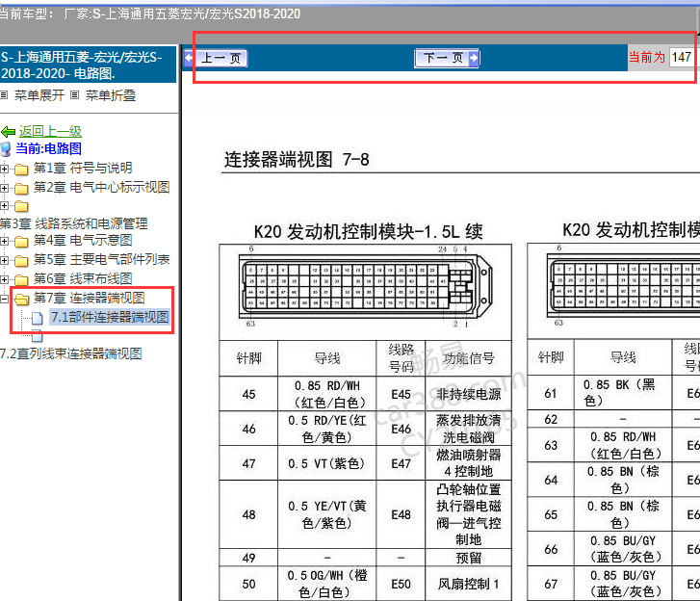700x601 pixels.
Task: Expand 第2章 电气中心标示视图 tree node
Action: (4, 188)
